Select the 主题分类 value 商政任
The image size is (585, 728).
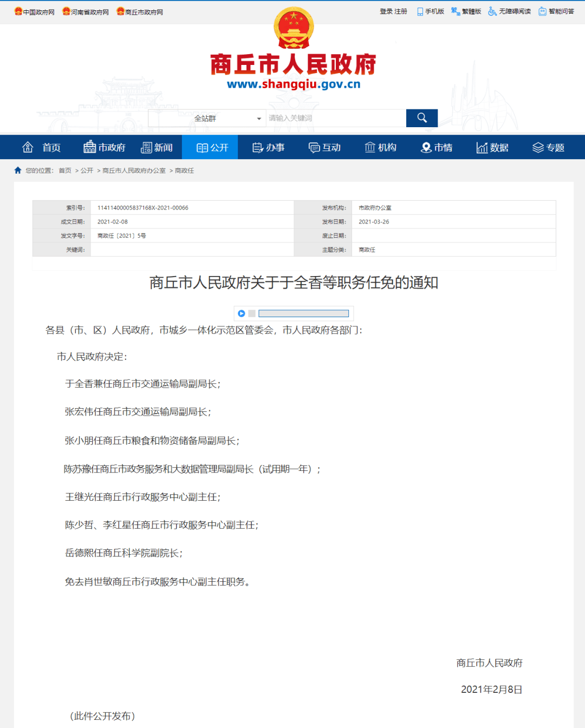[x=367, y=250]
